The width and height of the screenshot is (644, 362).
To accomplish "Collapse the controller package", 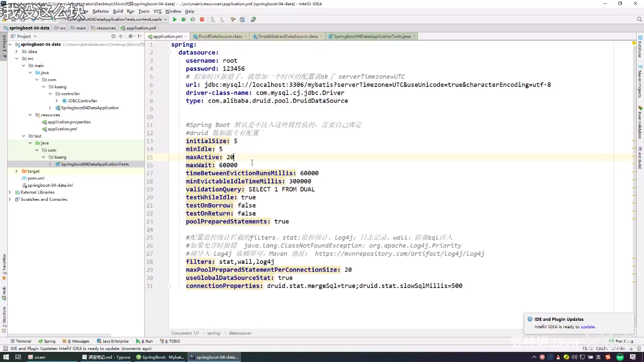I will pyautogui.click(x=50, y=94).
